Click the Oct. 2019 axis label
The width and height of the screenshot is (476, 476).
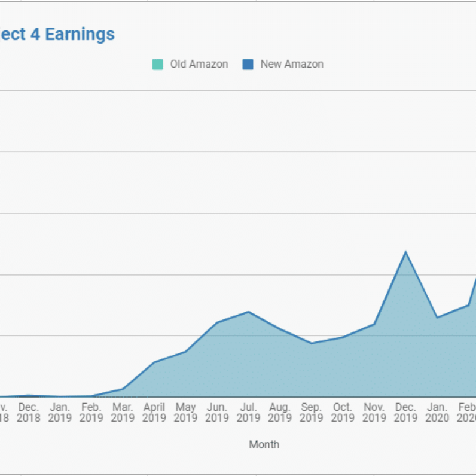[343, 413]
